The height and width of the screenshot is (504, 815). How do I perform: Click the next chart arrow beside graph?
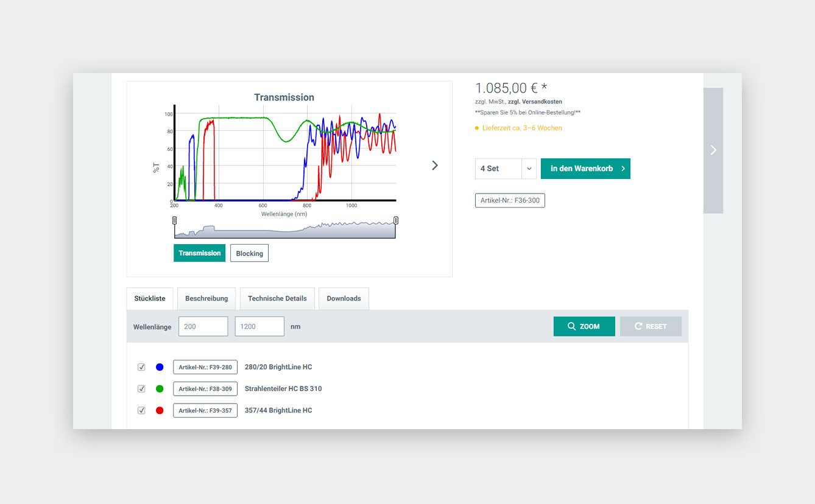(435, 166)
